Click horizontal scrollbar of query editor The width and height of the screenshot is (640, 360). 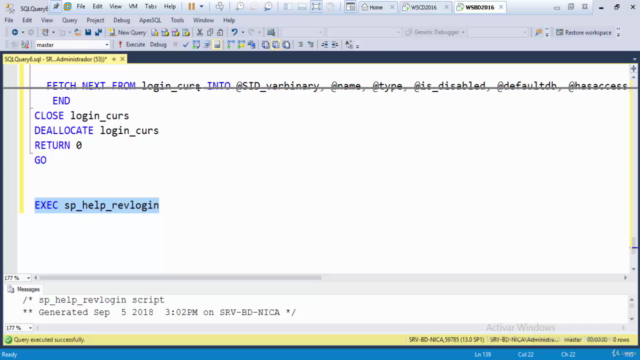pyautogui.click(x=180, y=278)
